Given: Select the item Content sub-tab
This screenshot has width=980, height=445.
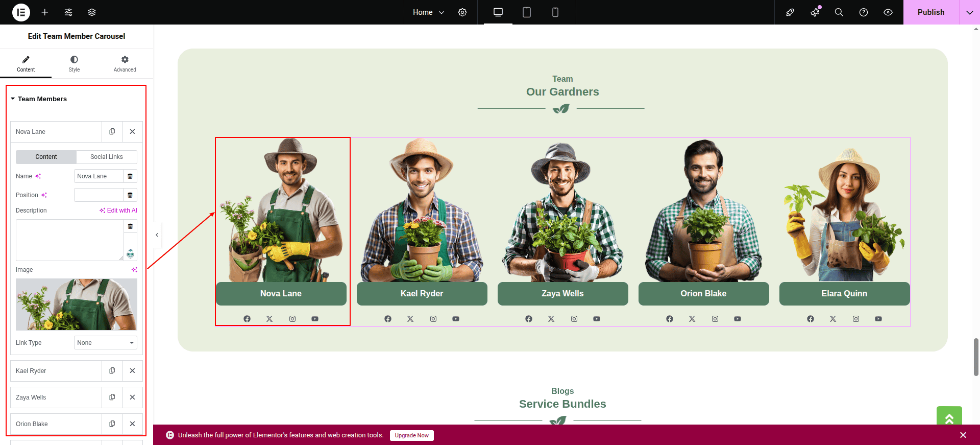Looking at the screenshot, I should pyautogui.click(x=46, y=157).
